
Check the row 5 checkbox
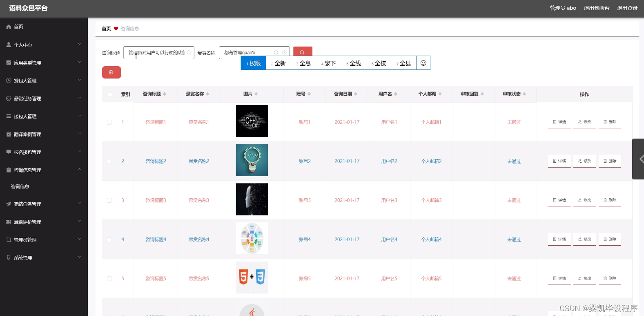tap(109, 278)
